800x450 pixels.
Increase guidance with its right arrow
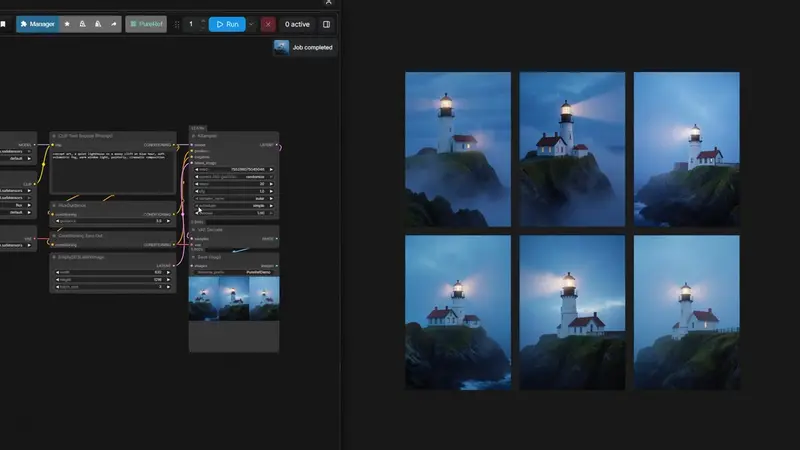coord(168,221)
